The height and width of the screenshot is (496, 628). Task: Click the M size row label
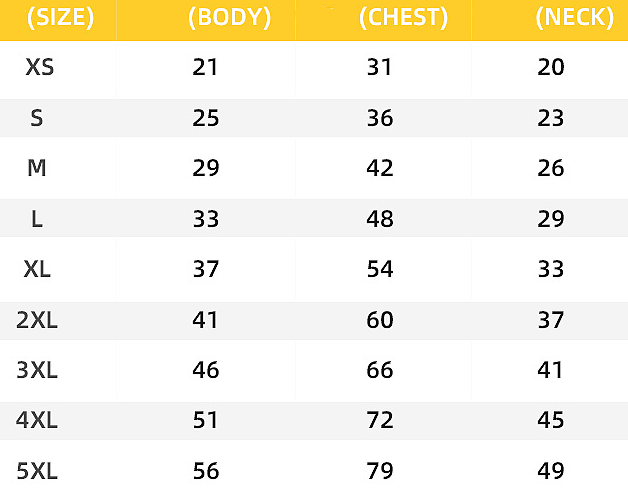tap(37, 168)
